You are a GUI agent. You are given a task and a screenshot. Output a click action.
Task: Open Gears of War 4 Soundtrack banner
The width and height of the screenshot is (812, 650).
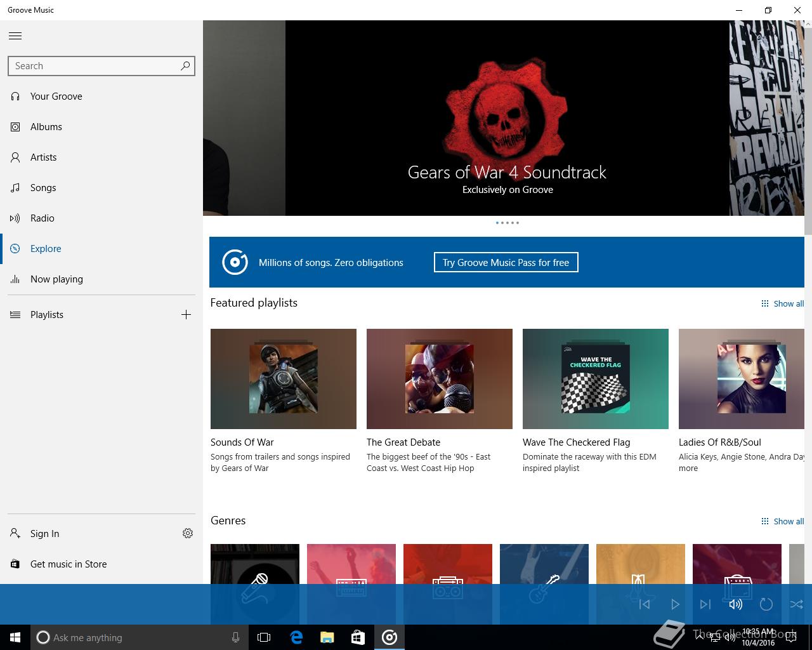click(x=507, y=118)
